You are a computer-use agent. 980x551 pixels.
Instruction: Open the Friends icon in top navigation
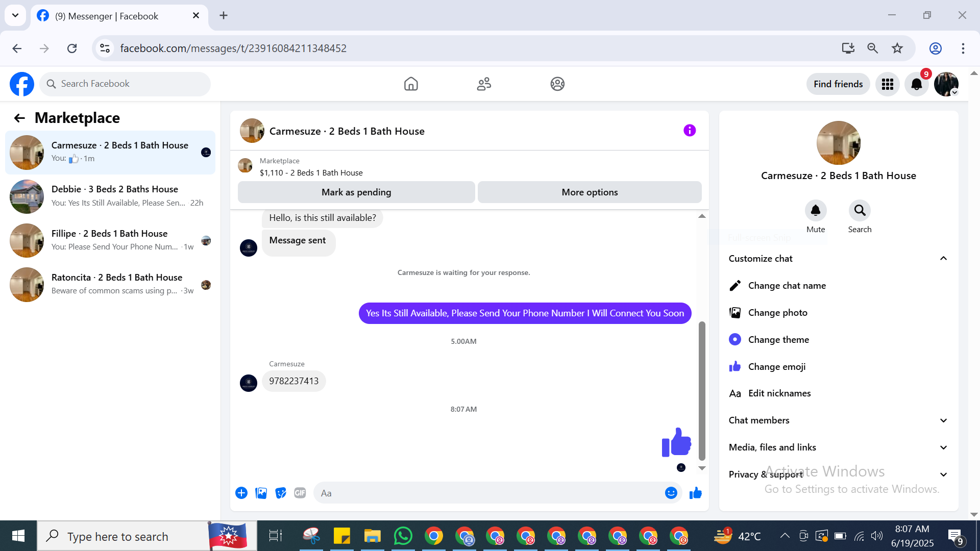coord(484,84)
